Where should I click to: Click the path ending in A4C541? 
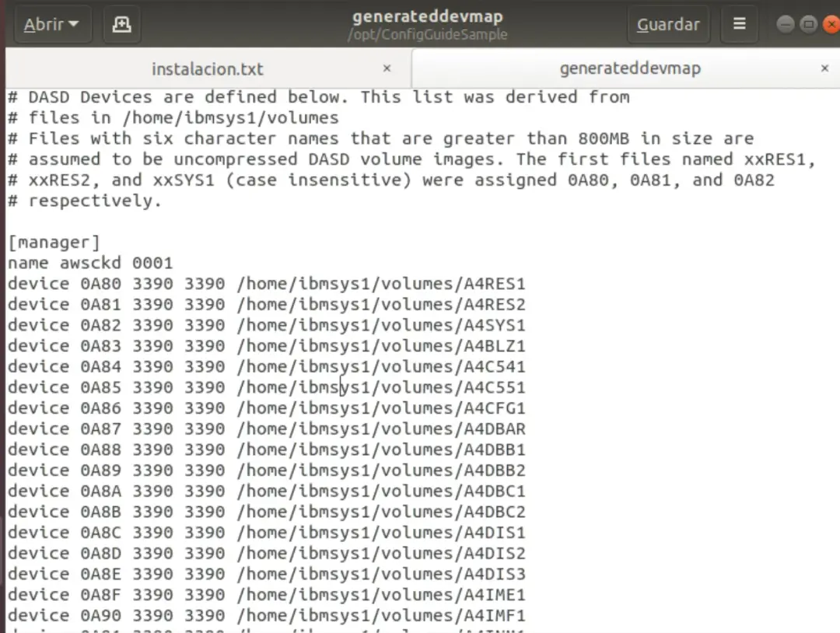point(381,366)
